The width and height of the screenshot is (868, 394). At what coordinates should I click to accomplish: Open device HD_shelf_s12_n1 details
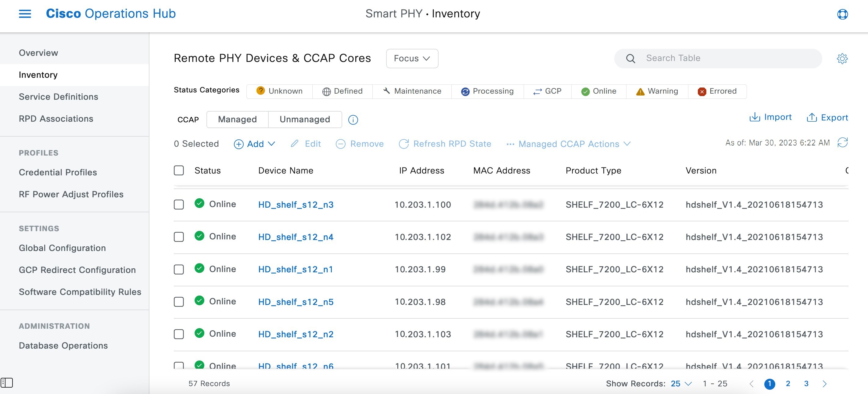pos(296,269)
